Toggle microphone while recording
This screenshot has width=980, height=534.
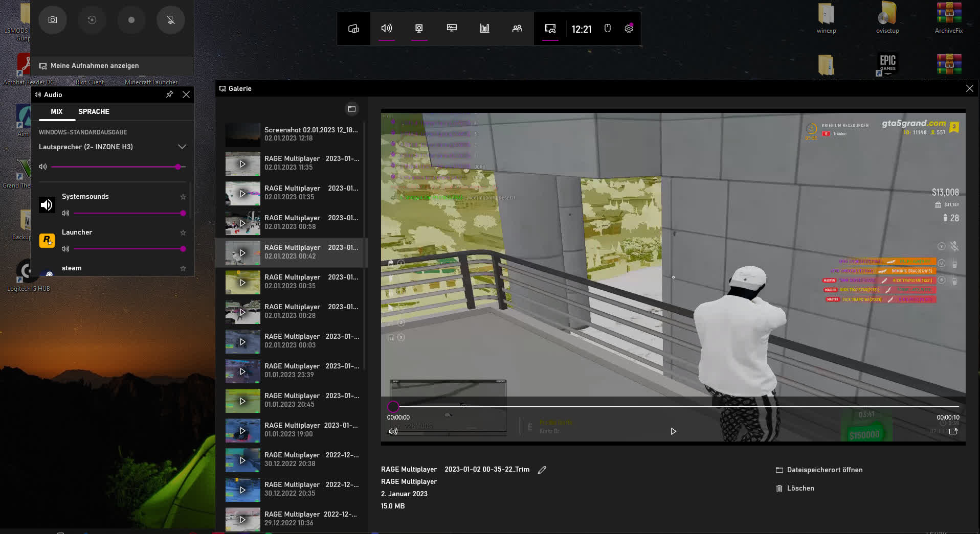[x=171, y=20]
